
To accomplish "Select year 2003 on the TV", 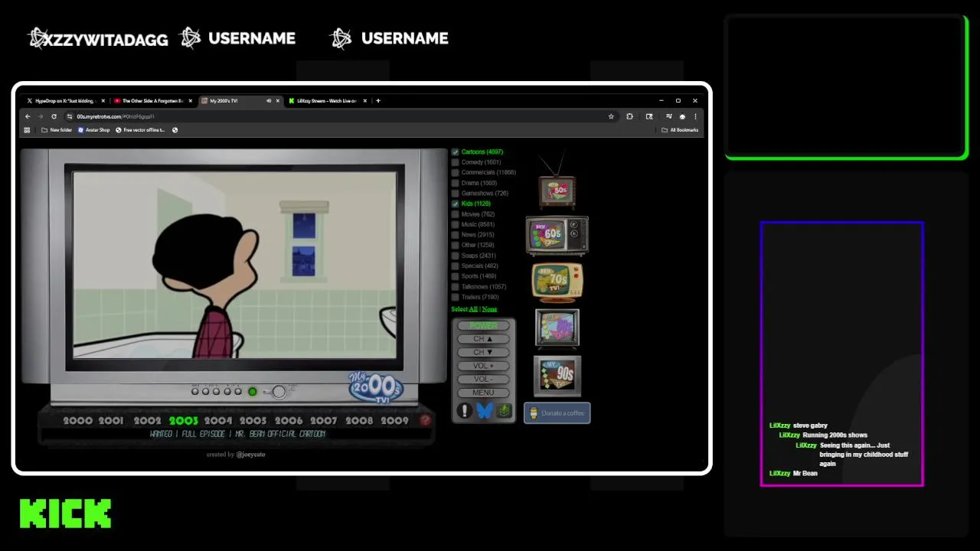I will (183, 421).
